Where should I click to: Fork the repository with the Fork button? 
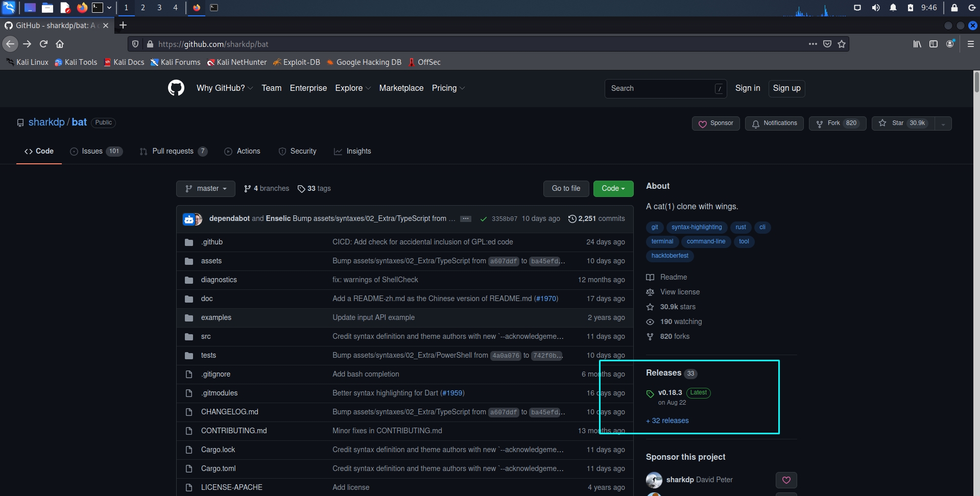(x=838, y=123)
